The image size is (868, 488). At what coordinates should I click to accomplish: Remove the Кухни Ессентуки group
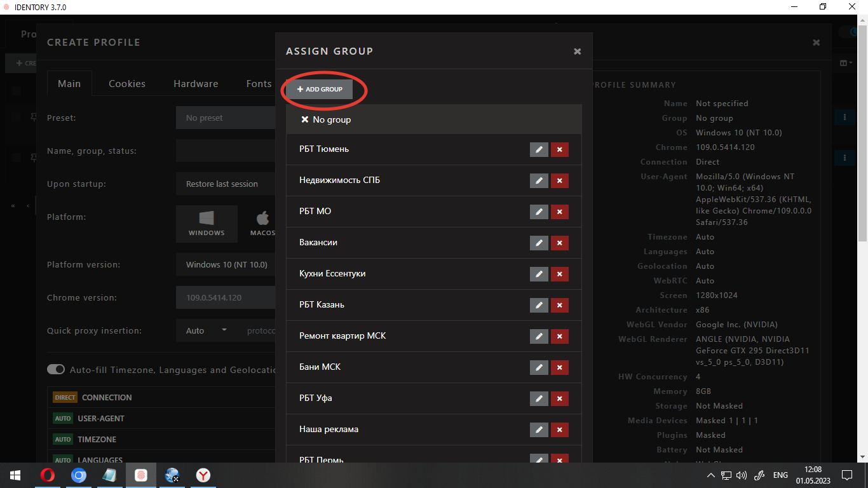(559, 274)
